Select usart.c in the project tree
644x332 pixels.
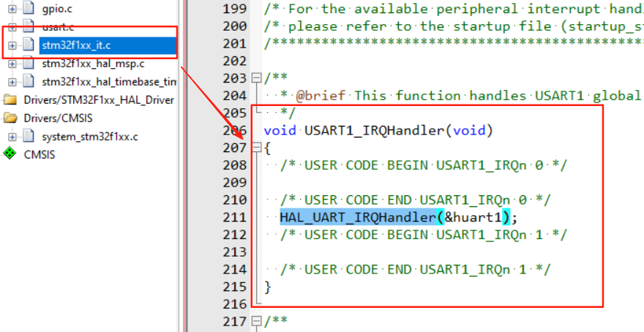(58, 28)
